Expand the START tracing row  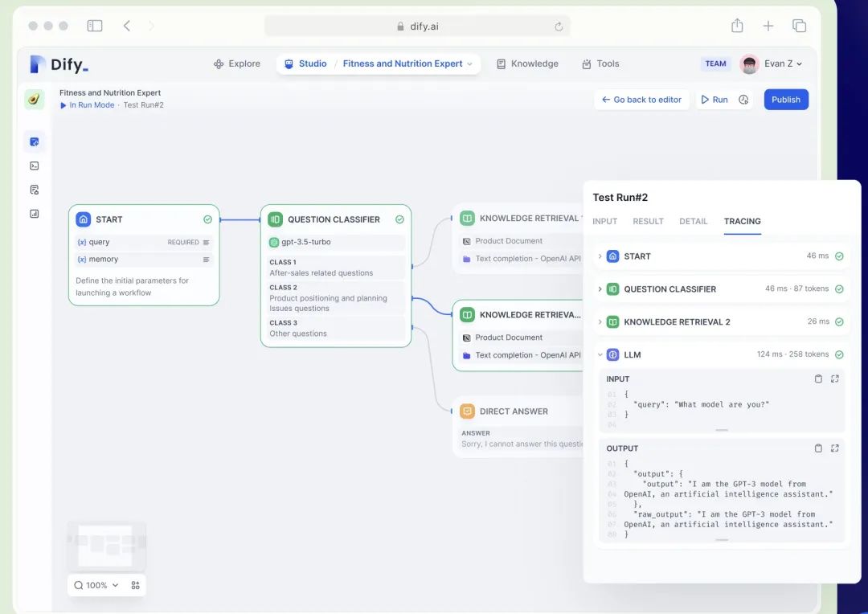(600, 256)
